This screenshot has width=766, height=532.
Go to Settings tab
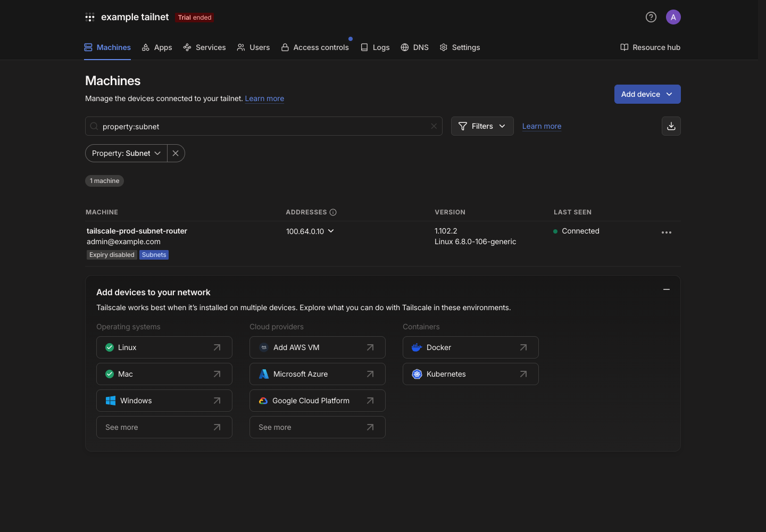pos(460,47)
